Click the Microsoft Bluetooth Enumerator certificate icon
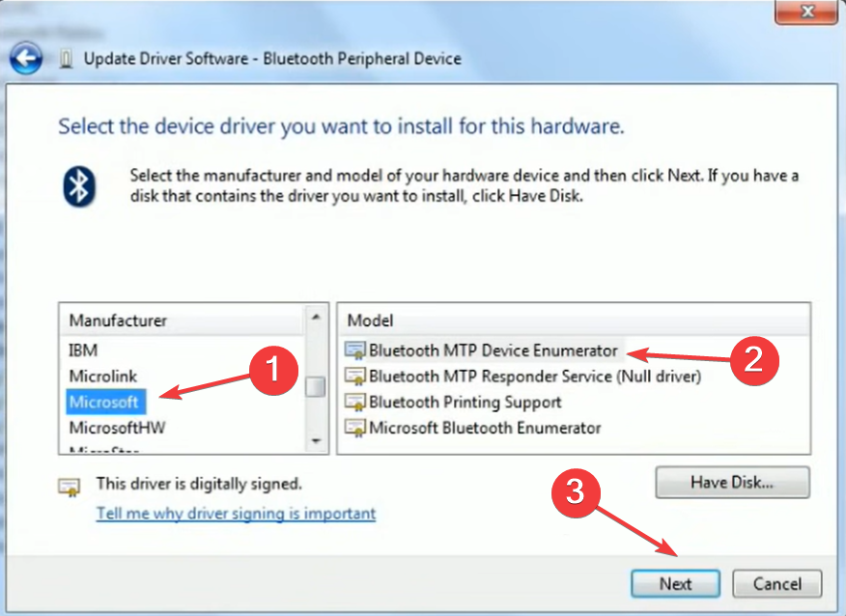 point(355,429)
